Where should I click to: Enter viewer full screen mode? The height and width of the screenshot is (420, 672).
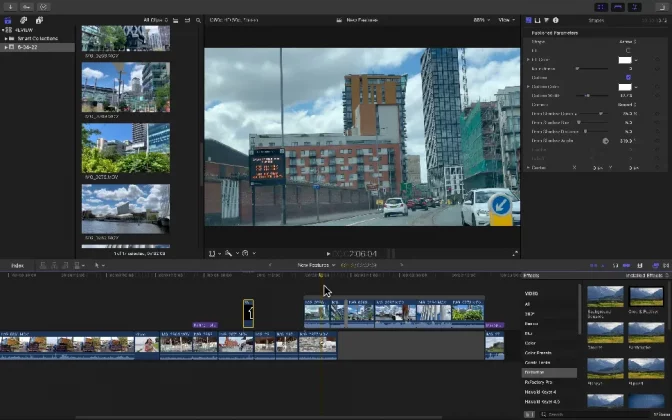coord(516,253)
